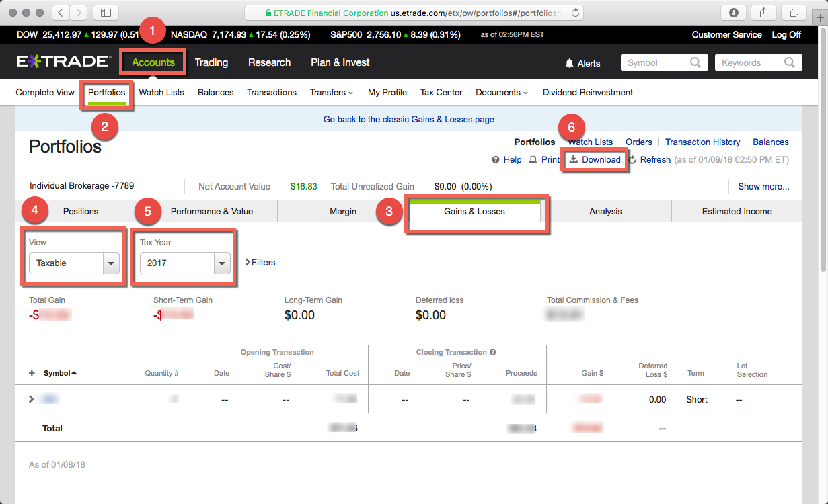The height and width of the screenshot is (504, 828).
Task: Open Transactions in sub navigation
Action: click(272, 93)
